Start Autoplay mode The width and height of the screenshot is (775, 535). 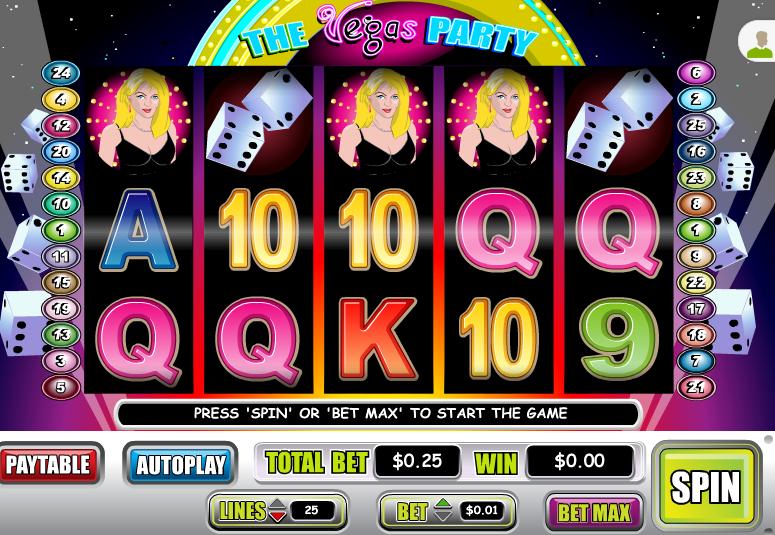click(x=180, y=465)
